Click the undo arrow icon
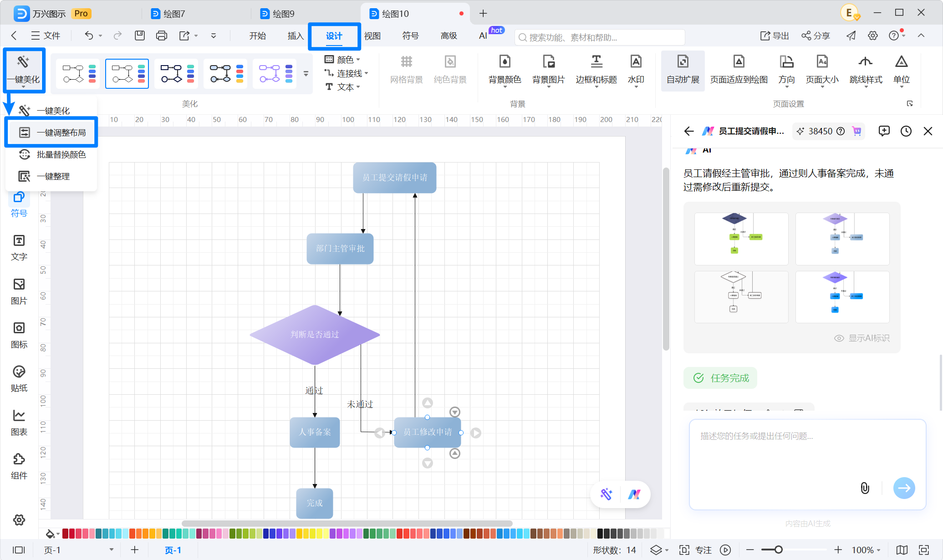 point(89,36)
